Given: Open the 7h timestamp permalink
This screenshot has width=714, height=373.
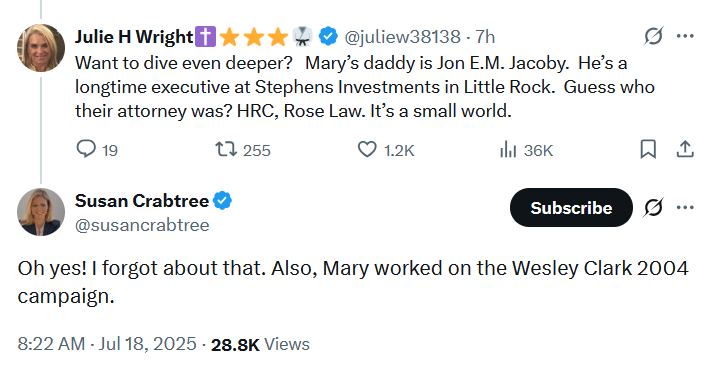Looking at the screenshot, I should (x=485, y=36).
